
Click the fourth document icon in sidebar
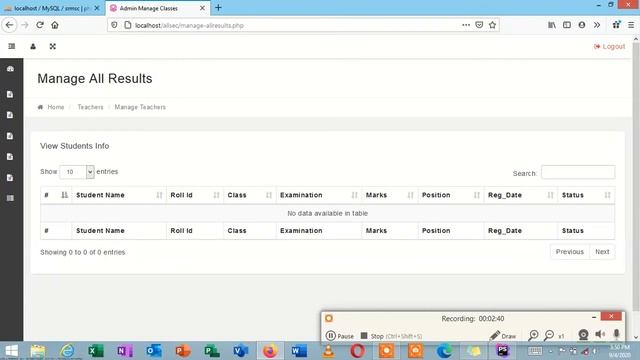[x=10, y=157]
